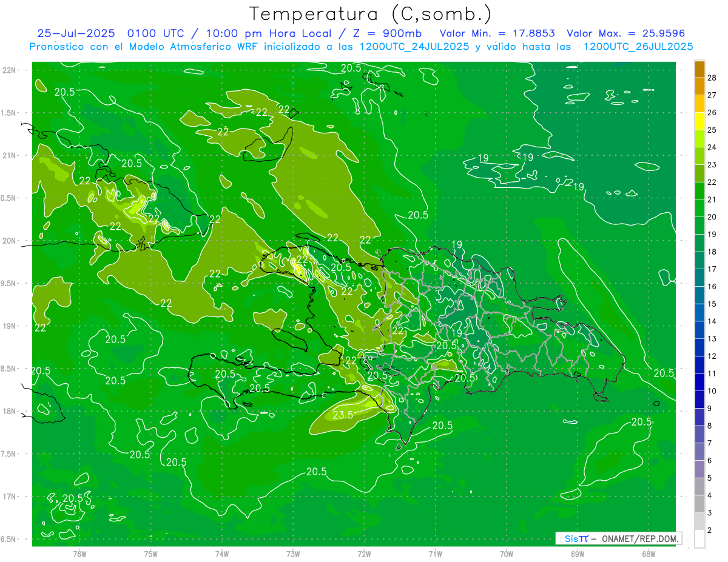Click the 69W longitude axis label
The height and width of the screenshot is (562, 728).
click(x=578, y=554)
